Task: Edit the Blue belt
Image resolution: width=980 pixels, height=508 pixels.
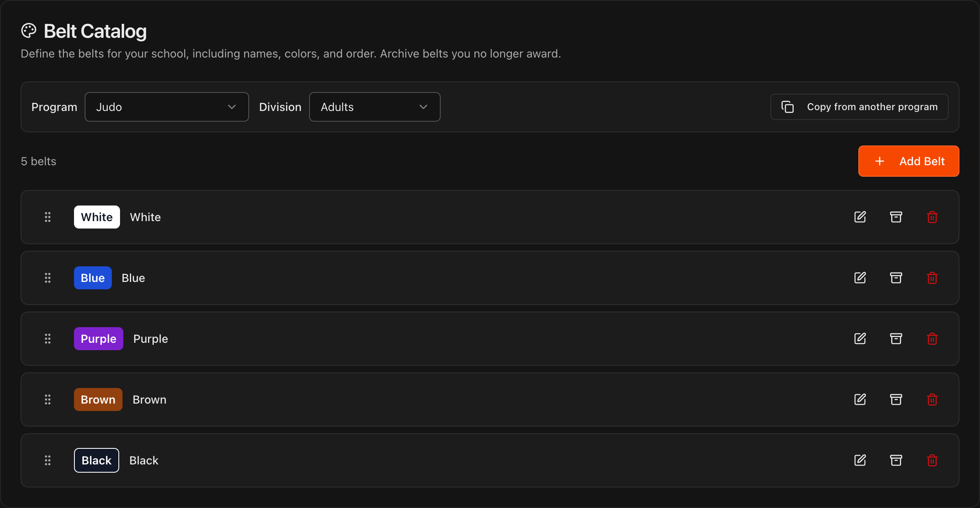Action: pos(860,278)
